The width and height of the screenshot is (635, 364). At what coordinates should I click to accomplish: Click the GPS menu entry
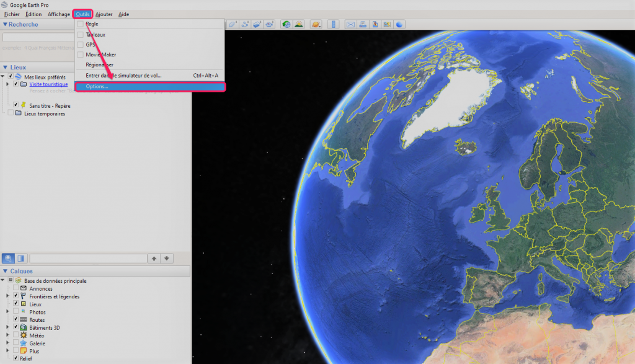pos(150,45)
